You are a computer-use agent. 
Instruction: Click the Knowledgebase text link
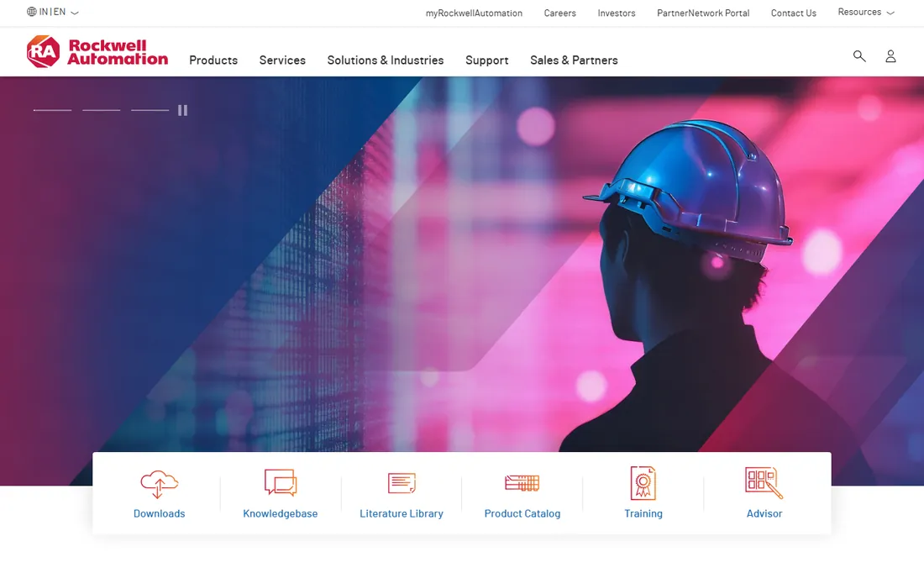click(x=281, y=514)
